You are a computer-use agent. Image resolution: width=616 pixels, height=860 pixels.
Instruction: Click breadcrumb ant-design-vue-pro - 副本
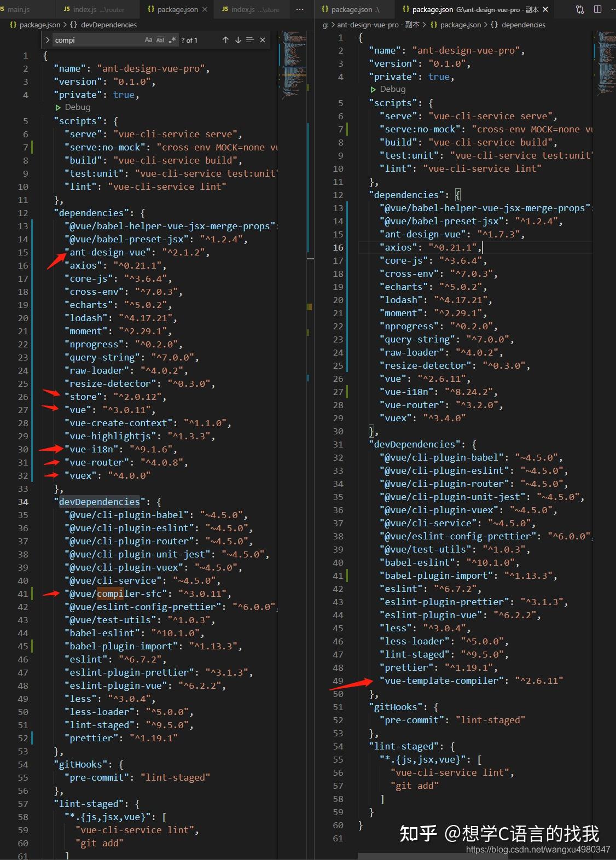click(378, 25)
